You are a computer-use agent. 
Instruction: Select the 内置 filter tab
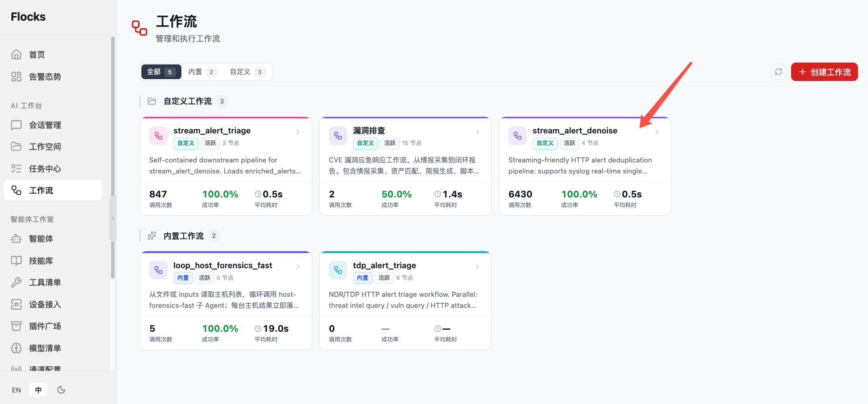(x=202, y=72)
